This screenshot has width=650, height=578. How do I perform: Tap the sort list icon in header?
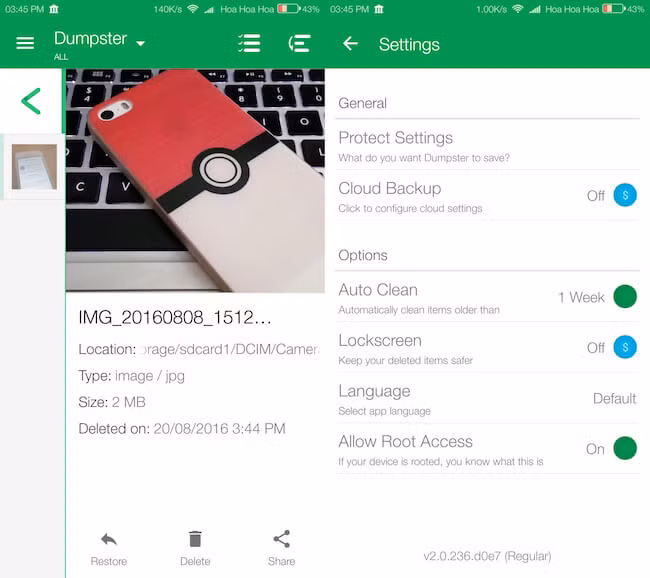(x=298, y=44)
